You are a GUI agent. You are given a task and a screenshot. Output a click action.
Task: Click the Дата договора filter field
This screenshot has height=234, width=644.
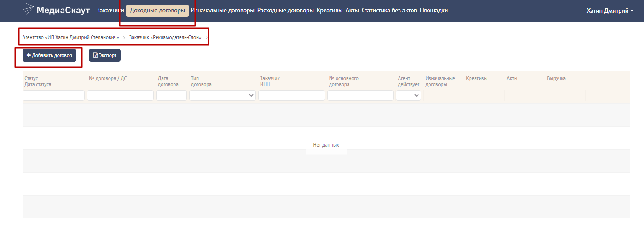point(171,95)
